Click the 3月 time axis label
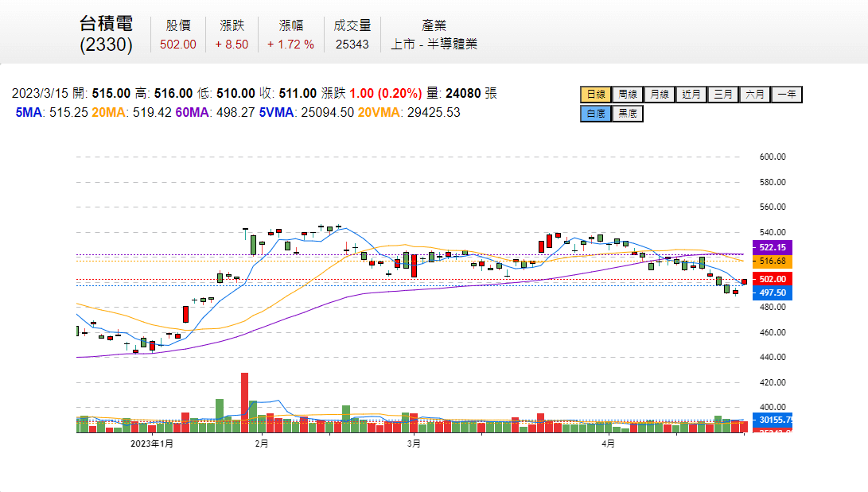The image size is (868, 492). point(414,444)
